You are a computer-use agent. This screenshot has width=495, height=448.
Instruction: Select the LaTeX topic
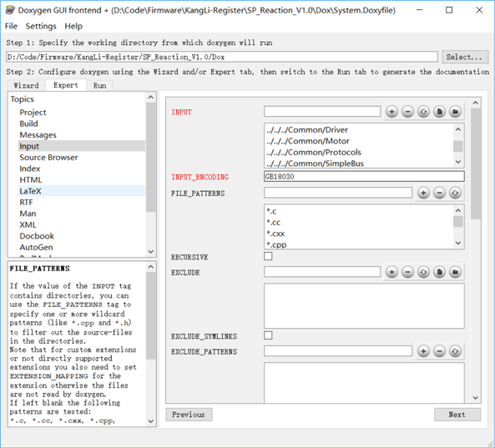click(82, 191)
